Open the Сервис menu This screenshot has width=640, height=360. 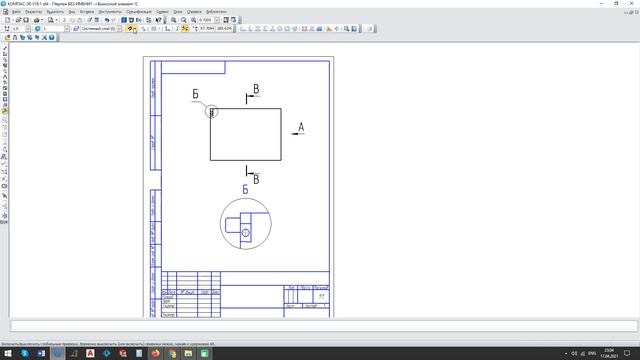162,12
